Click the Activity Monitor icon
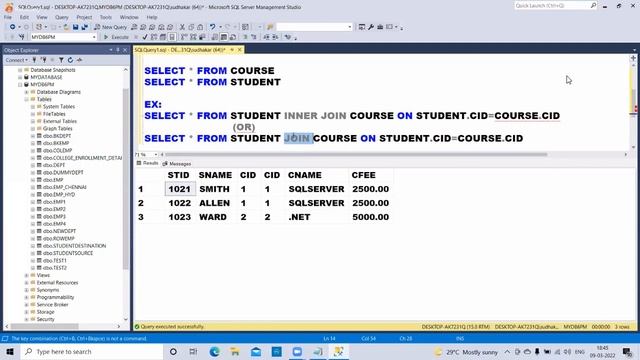Image resolution: width=640 pixels, height=360 pixels. 79,60
